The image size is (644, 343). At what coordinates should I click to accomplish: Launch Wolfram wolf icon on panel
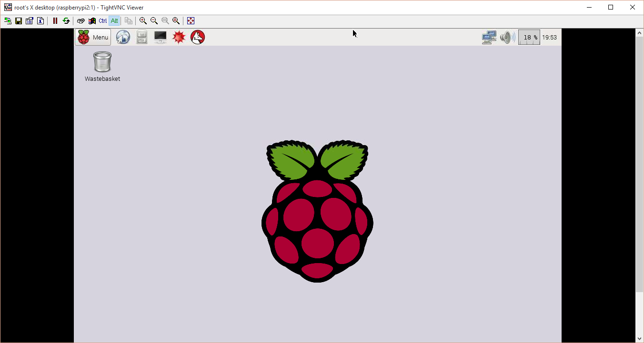click(x=198, y=37)
